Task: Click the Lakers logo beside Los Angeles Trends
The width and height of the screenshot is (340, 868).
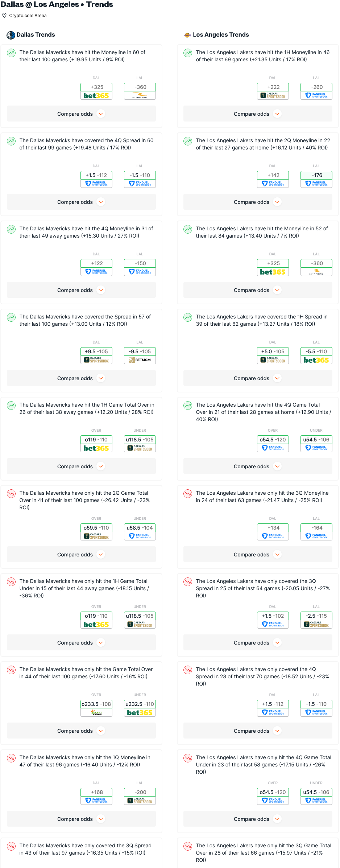Action: [x=187, y=35]
